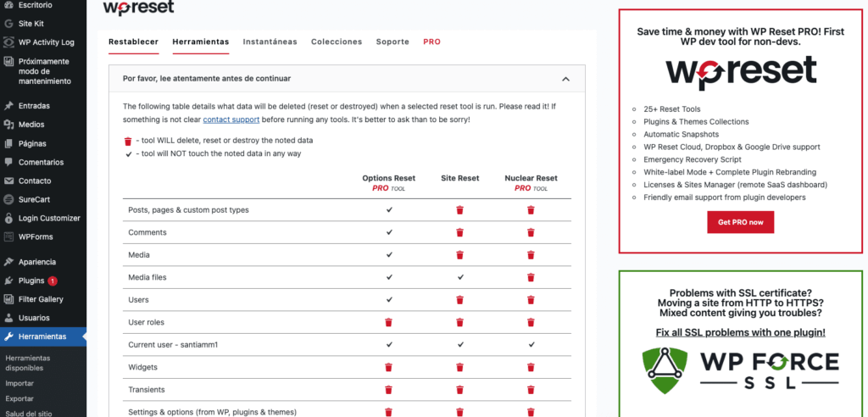Collapse the 'Por favor, lee atentamente' section
868x417 pixels.
565,79
